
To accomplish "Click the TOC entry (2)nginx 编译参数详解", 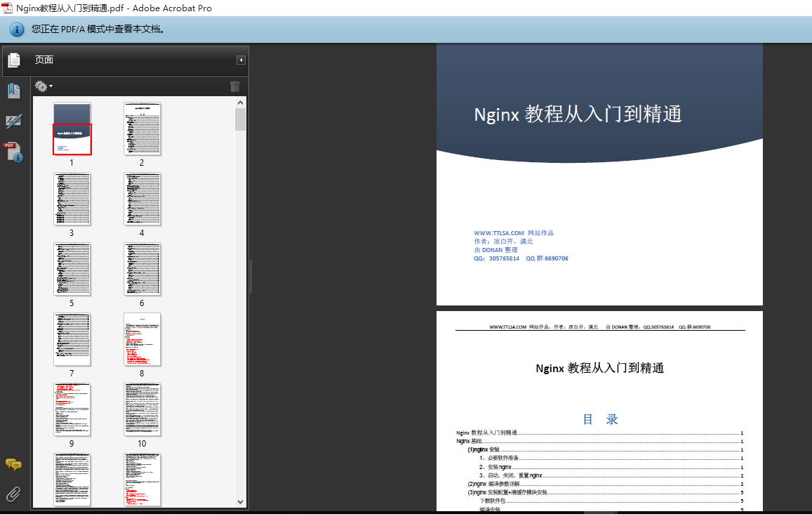I will pyautogui.click(x=606, y=484).
